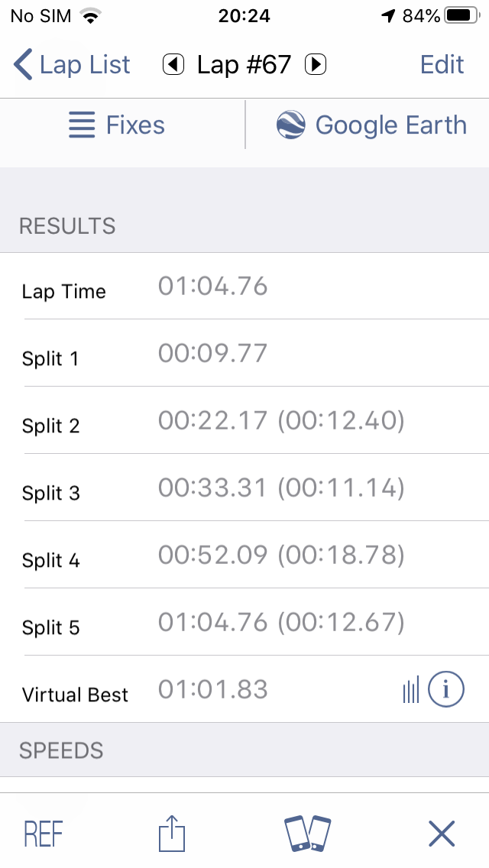Select the Virtual Best time value
This screenshot has width=489, height=868.
pos(212,690)
